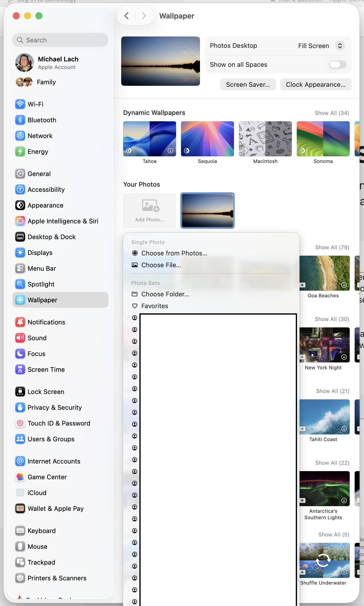
Task: Click the Menu Bar icon
Action: point(20,268)
